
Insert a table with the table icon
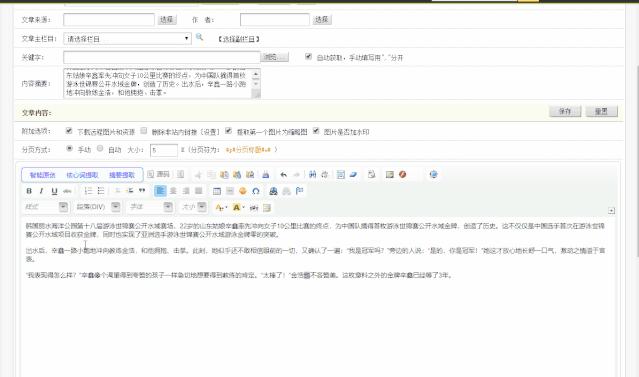pos(217,191)
